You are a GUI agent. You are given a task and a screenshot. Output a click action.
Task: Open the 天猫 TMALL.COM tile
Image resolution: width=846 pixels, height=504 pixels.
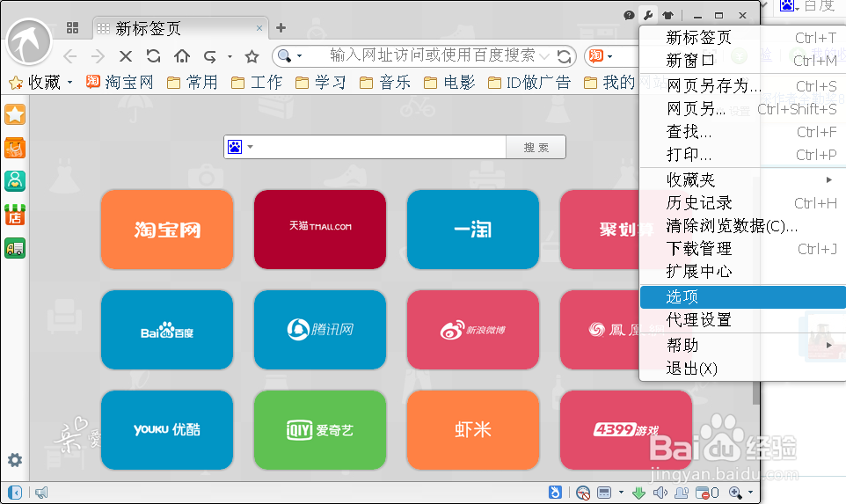[x=320, y=230]
